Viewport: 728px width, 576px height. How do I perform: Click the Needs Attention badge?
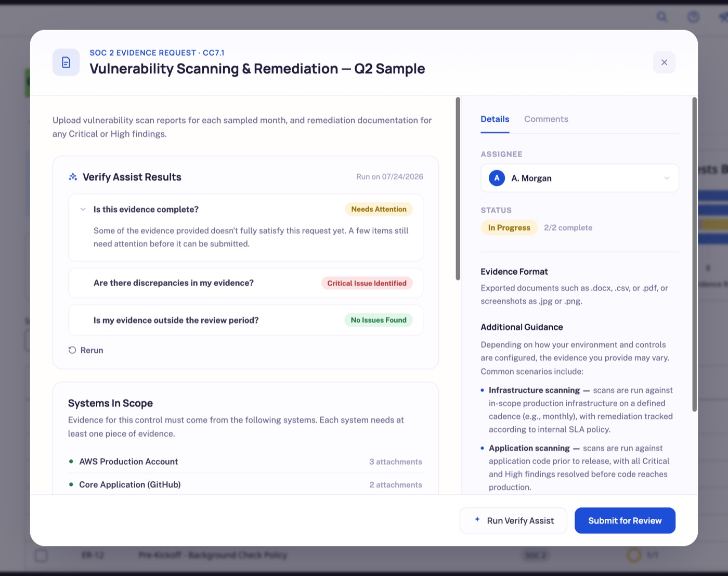[379, 209]
